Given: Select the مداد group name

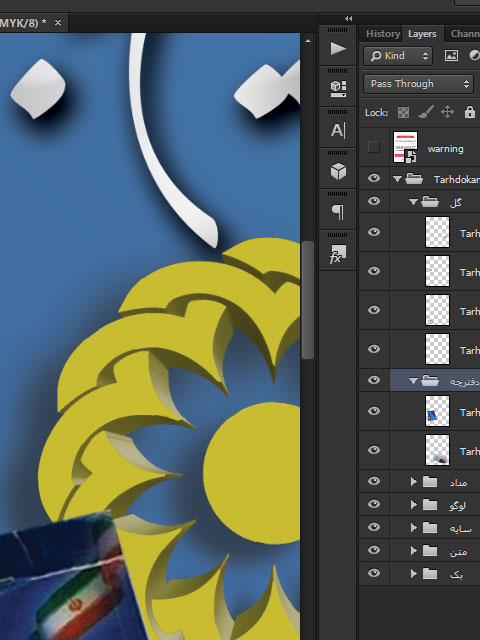Looking at the screenshot, I should (458, 483).
